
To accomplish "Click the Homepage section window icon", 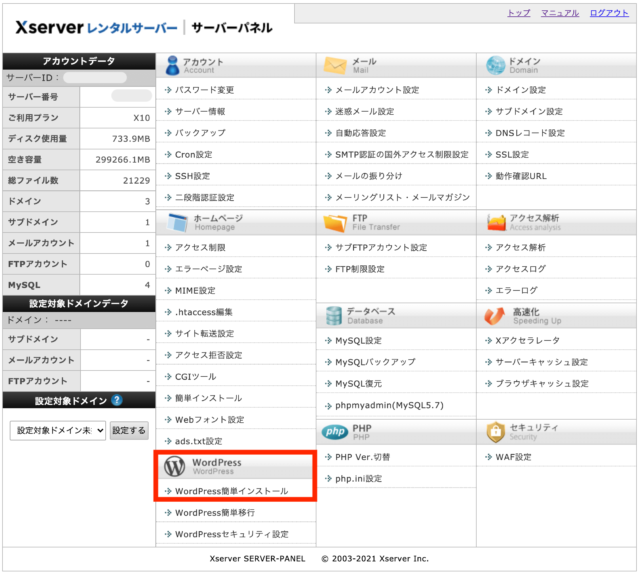I will click(177, 222).
